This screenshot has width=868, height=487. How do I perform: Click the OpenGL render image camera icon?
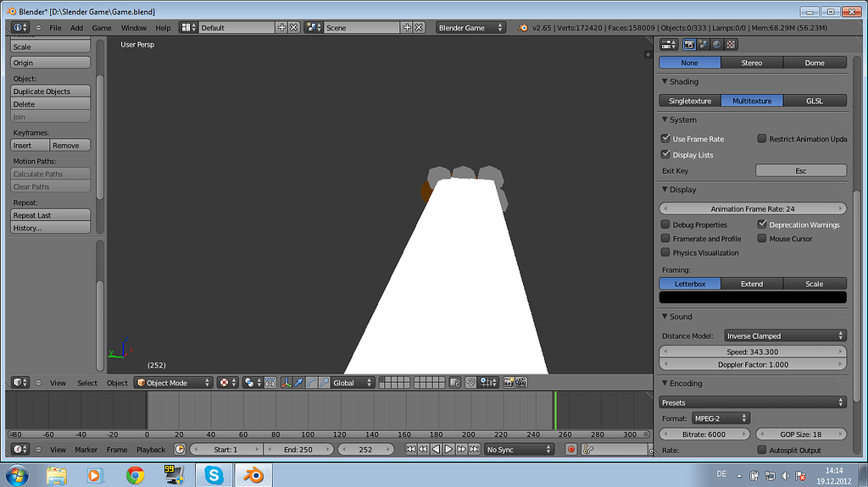[x=509, y=383]
